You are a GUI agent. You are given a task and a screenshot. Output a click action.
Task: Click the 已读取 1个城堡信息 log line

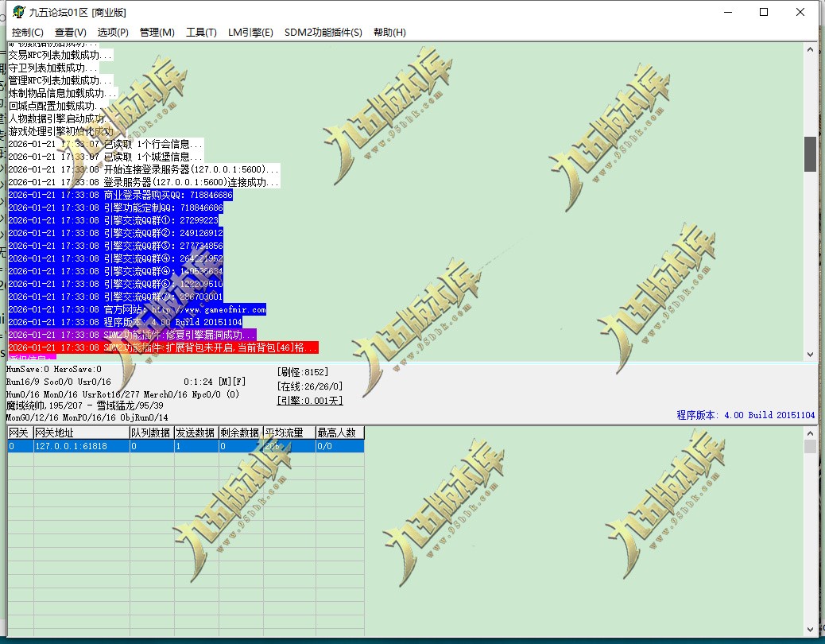[105, 157]
